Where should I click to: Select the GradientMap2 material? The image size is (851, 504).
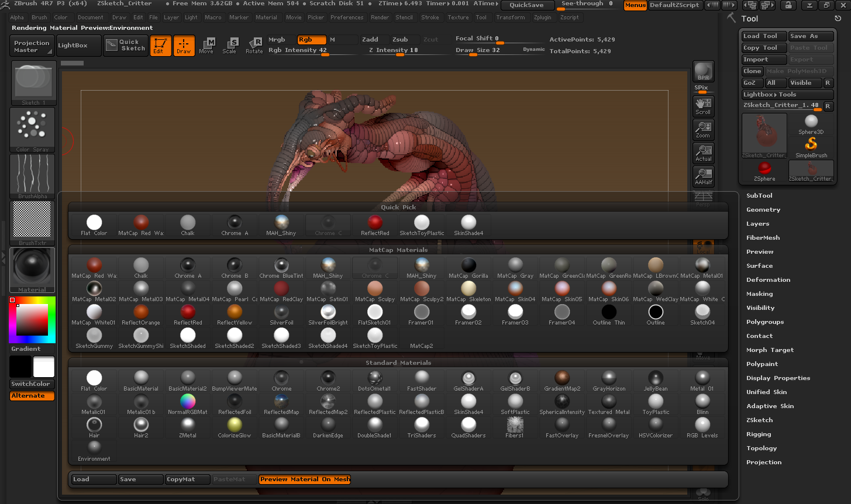(x=562, y=381)
